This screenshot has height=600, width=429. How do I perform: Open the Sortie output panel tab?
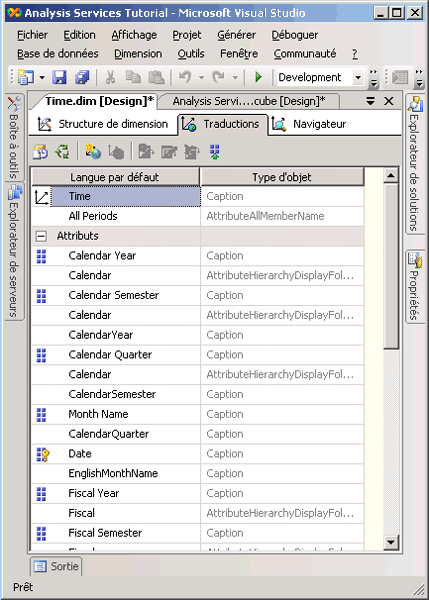coord(56,566)
